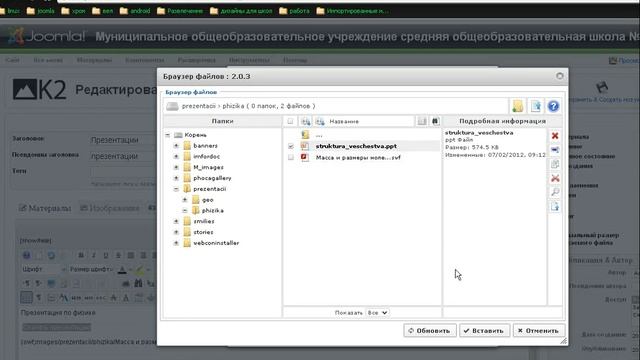Expand the M_images folder

176,167
